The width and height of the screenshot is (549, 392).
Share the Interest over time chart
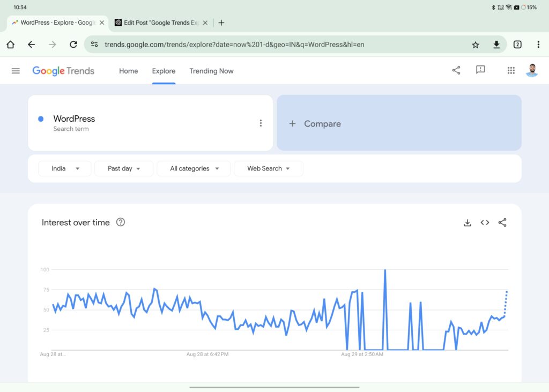pyautogui.click(x=502, y=223)
